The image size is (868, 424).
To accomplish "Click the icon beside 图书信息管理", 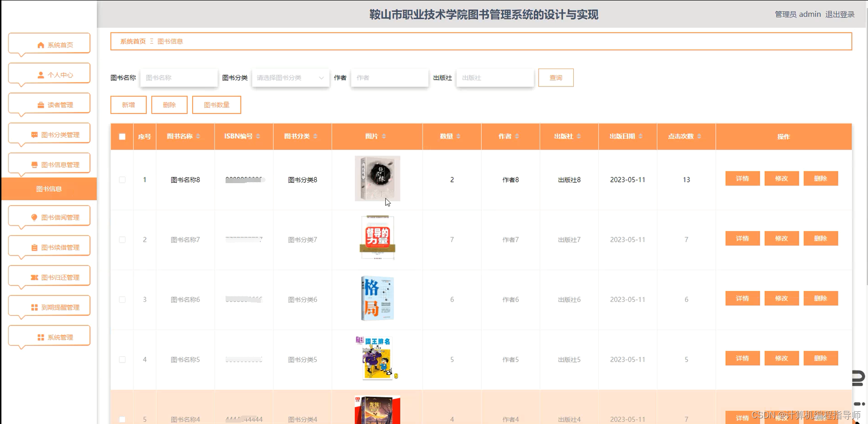I will coord(34,165).
